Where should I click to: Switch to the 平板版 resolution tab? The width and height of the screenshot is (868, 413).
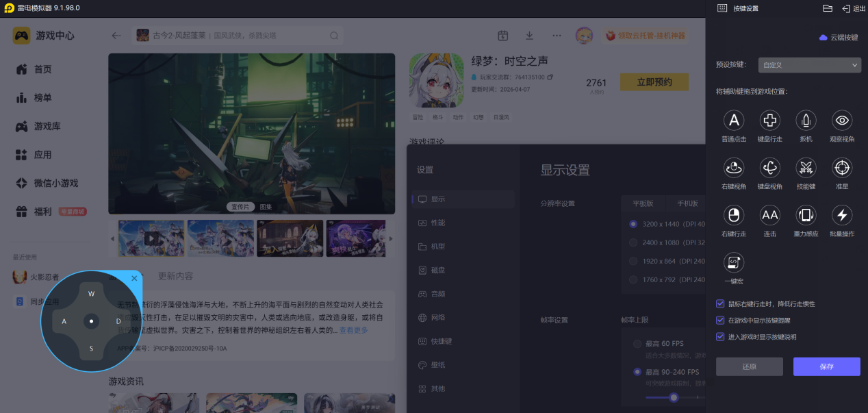point(643,203)
